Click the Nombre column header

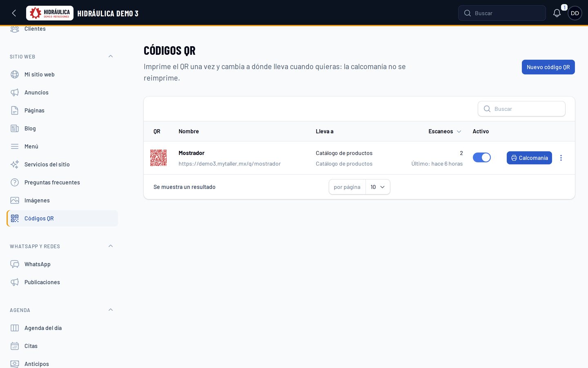[x=189, y=131]
